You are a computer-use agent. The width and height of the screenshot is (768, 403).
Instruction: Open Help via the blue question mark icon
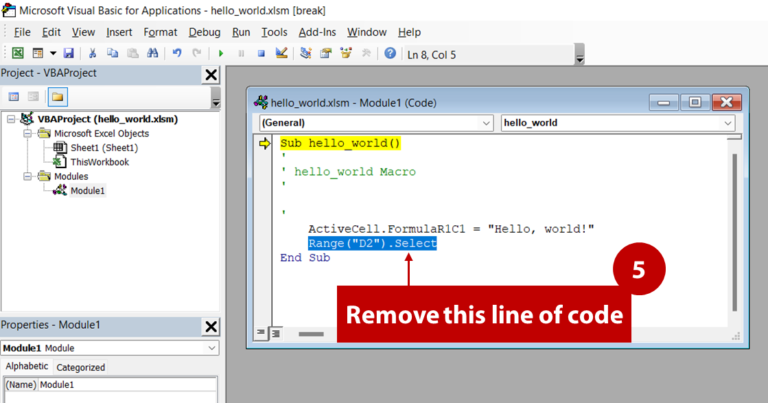389,53
